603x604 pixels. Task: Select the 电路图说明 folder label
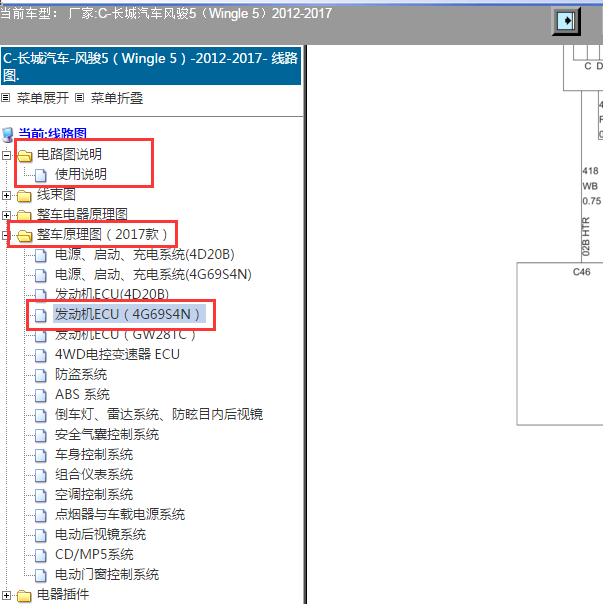click(x=69, y=154)
